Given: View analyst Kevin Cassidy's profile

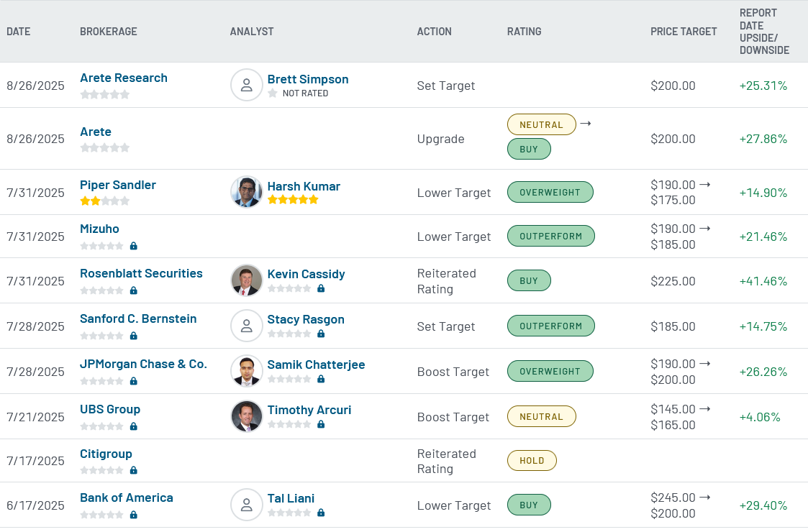Looking at the screenshot, I should point(306,274).
